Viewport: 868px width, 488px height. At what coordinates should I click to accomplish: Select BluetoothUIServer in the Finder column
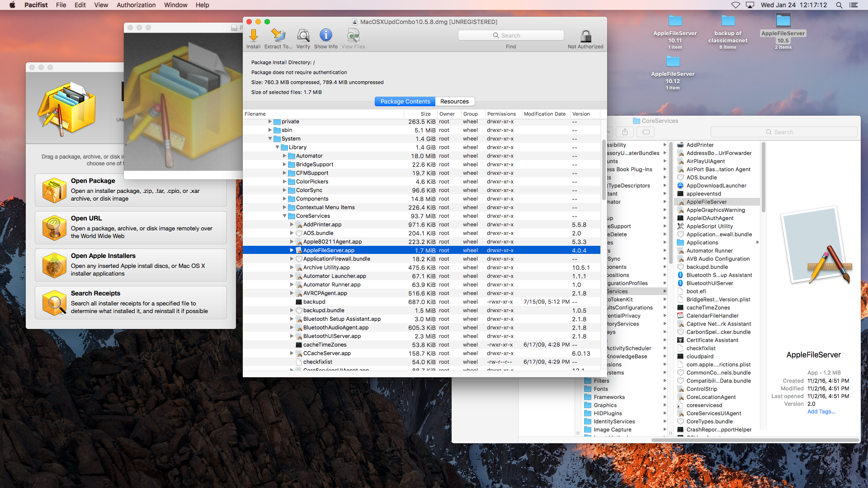[x=717, y=283]
